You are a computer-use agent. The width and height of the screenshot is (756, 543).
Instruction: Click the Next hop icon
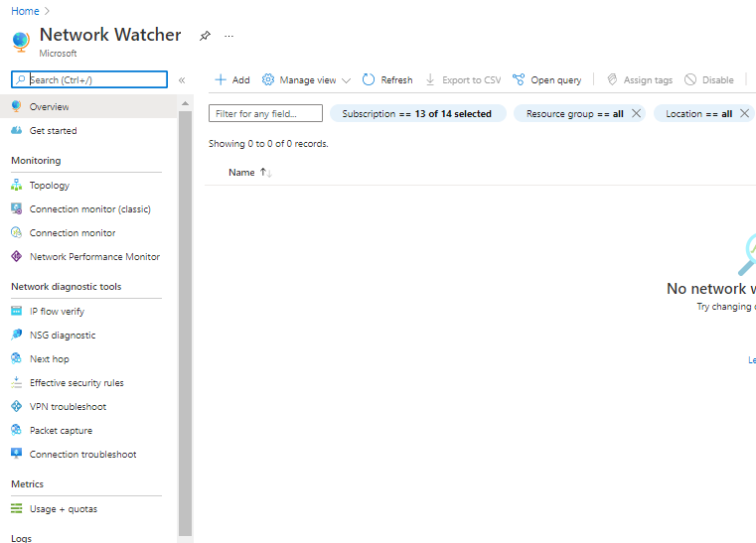click(17, 358)
